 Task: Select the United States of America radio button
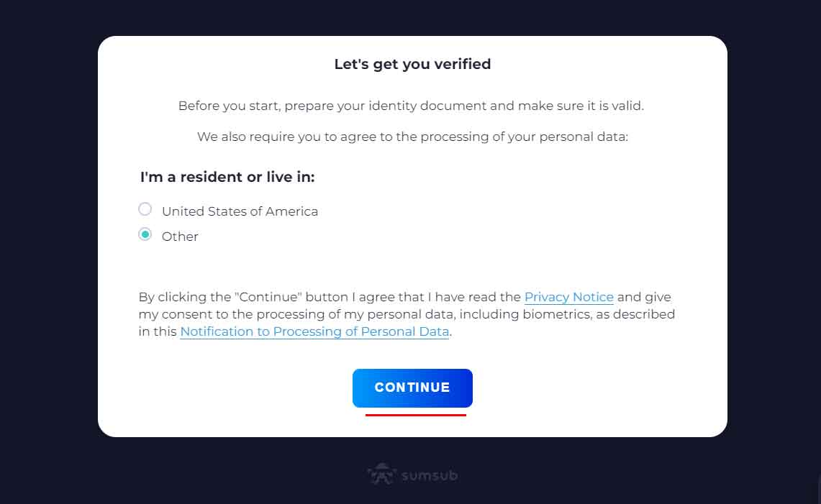coord(145,209)
